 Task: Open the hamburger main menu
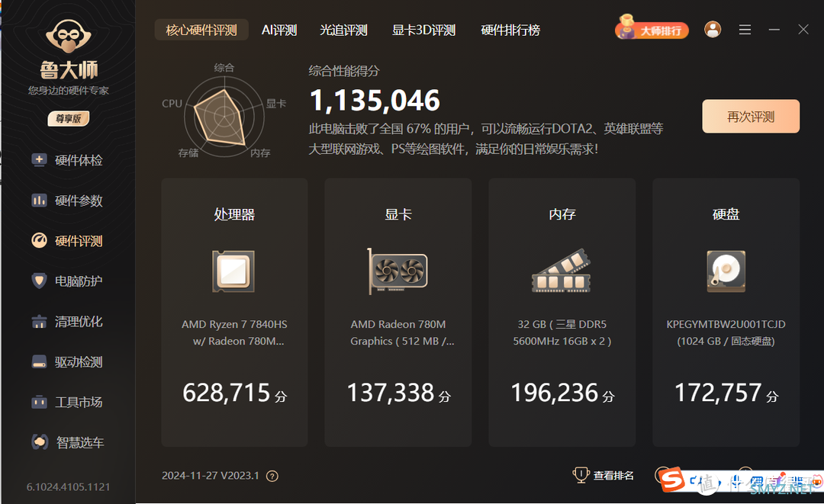point(745,30)
